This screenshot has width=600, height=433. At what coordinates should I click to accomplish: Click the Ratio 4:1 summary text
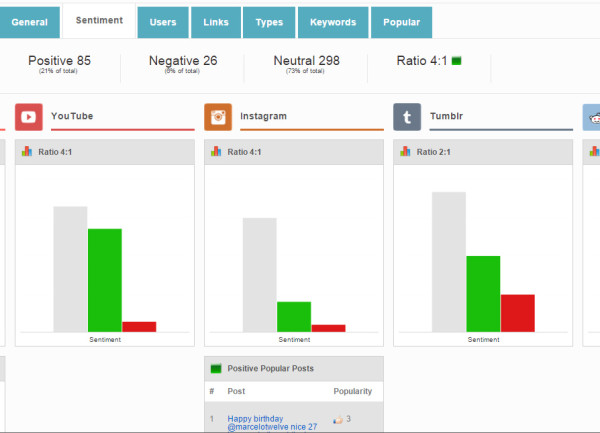pos(422,60)
